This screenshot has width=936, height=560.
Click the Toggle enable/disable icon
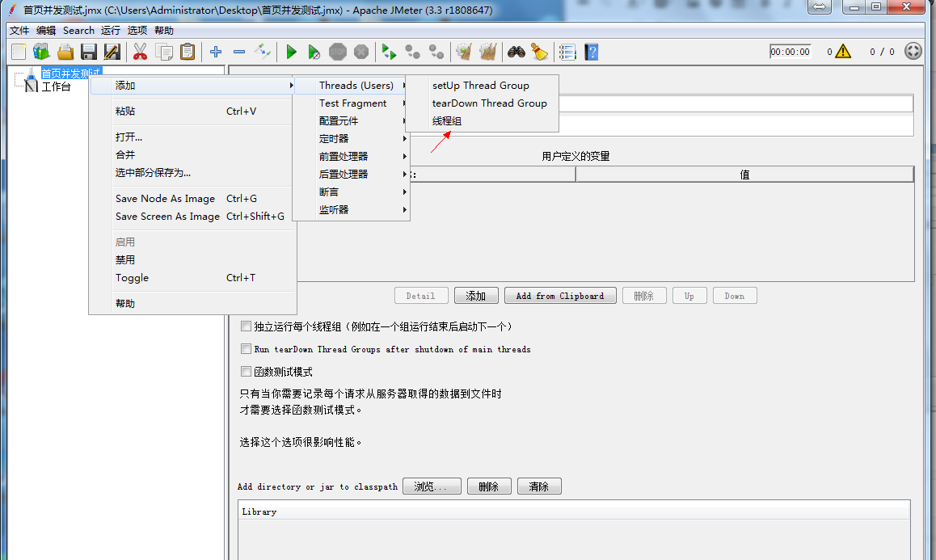point(263,52)
